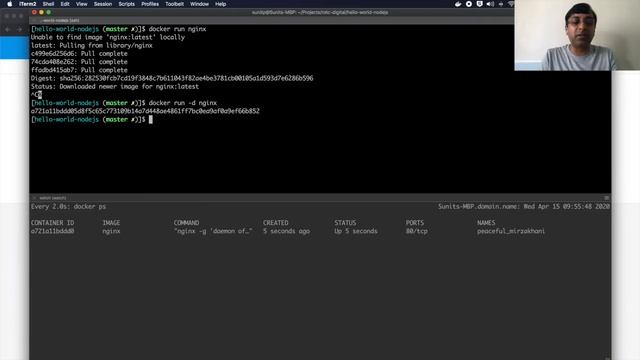Image resolution: width=640 pixels, height=360 pixels.
Task: Click the IMAGE column header
Action: (111, 223)
